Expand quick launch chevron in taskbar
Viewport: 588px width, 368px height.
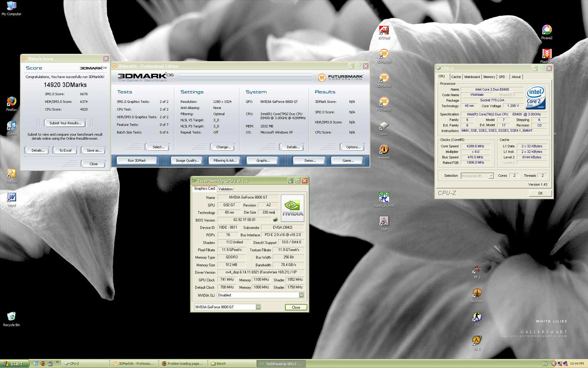pos(57,363)
